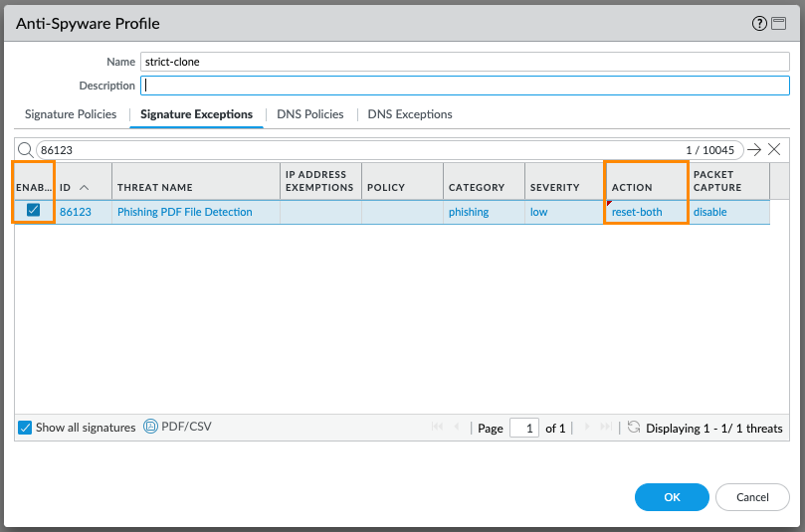Switch to the Signature Policies tab
The height and width of the screenshot is (532, 805).
coord(71,114)
